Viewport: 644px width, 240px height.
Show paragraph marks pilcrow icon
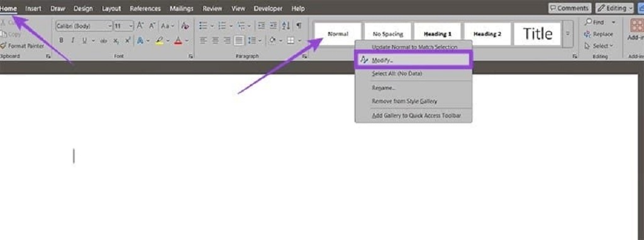pyautogui.click(x=299, y=26)
